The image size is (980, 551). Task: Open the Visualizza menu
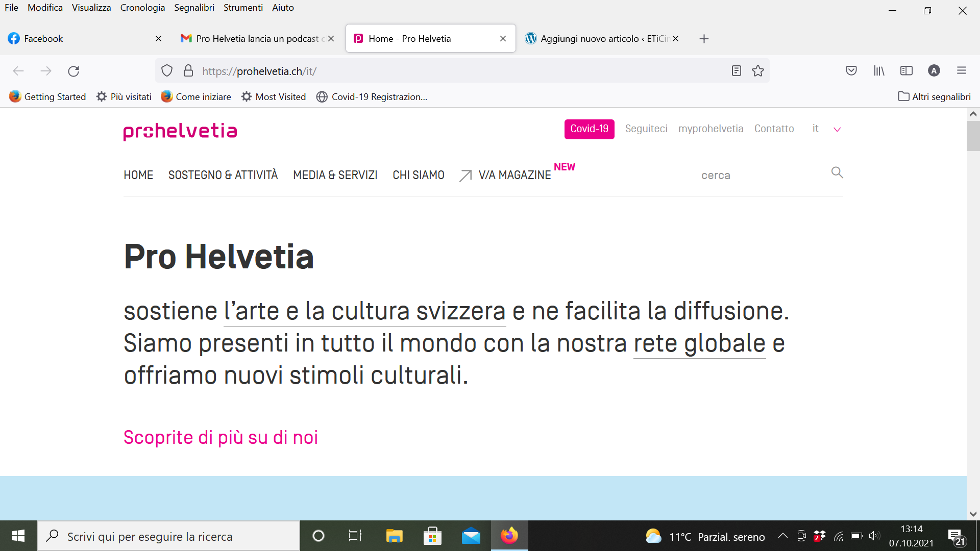tap(91, 8)
